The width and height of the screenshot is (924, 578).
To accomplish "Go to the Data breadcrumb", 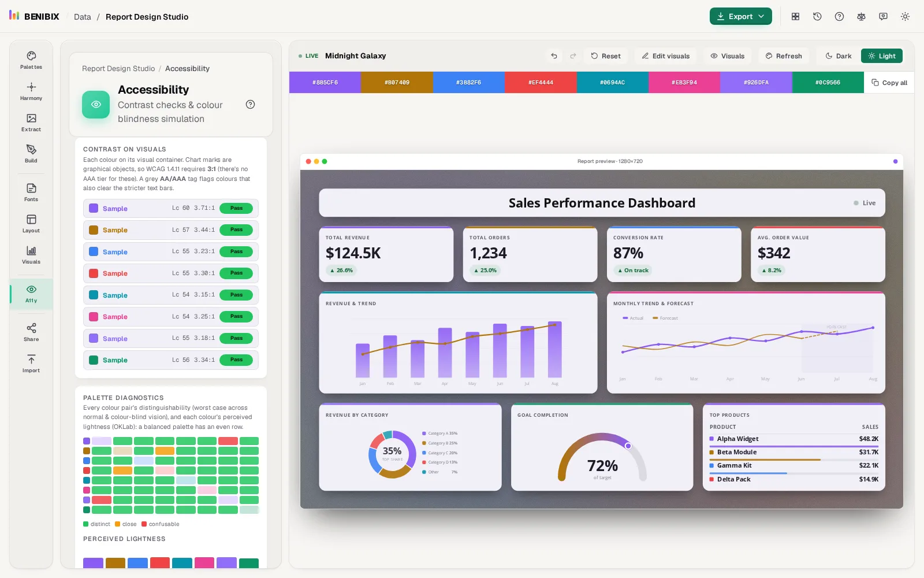I will (x=83, y=17).
